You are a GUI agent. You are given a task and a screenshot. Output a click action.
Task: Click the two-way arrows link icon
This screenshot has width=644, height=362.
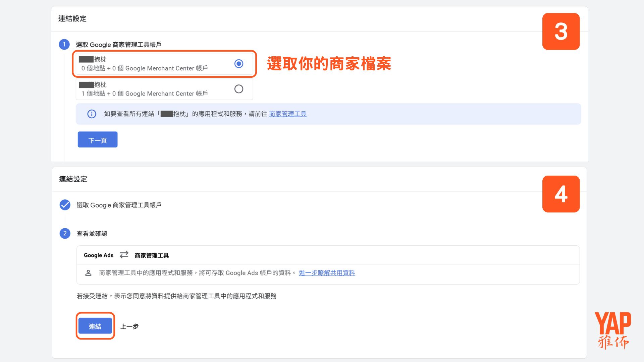click(x=124, y=255)
